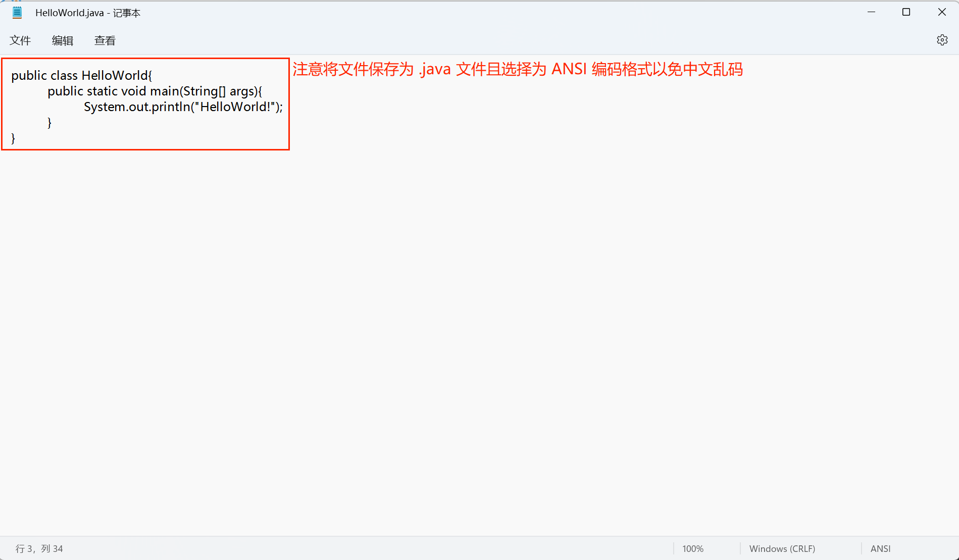Image resolution: width=959 pixels, height=560 pixels.
Task: Open the 文件 menu
Action: [x=20, y=40]
